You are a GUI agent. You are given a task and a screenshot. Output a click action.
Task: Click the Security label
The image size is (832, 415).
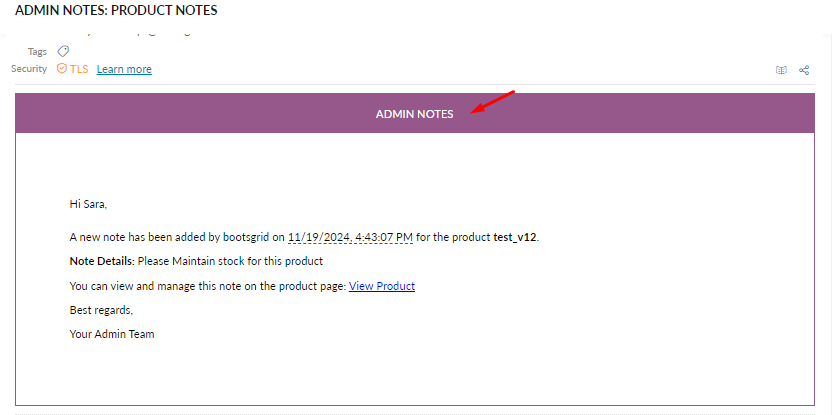(29, 68)
